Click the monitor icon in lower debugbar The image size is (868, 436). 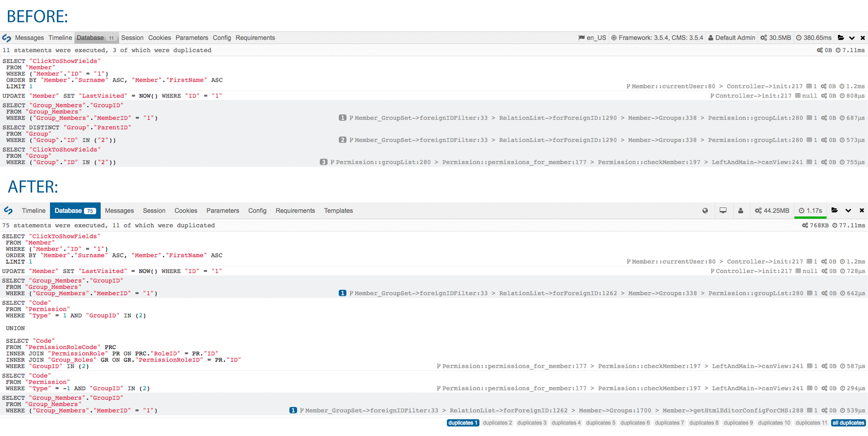pos(723,210)
